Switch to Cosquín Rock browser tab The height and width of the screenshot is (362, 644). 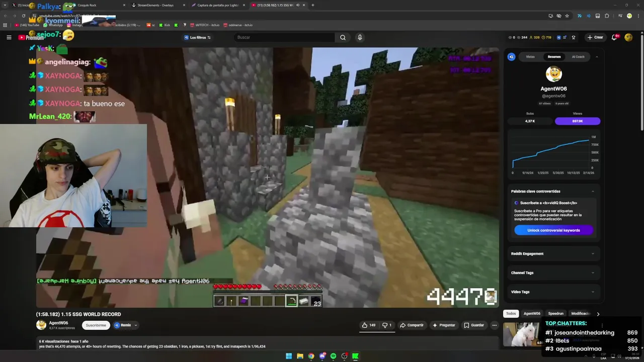[96, 5]
